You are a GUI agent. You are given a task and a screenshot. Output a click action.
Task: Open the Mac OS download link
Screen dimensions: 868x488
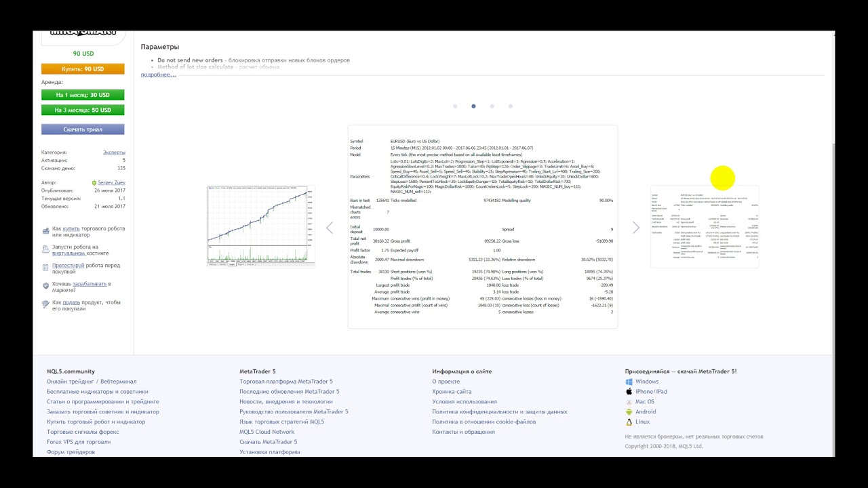645,402
